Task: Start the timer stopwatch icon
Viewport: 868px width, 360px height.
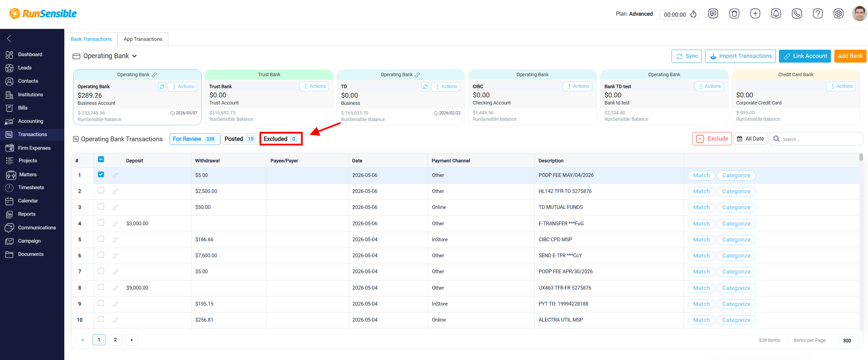Action: pos(693,14)
